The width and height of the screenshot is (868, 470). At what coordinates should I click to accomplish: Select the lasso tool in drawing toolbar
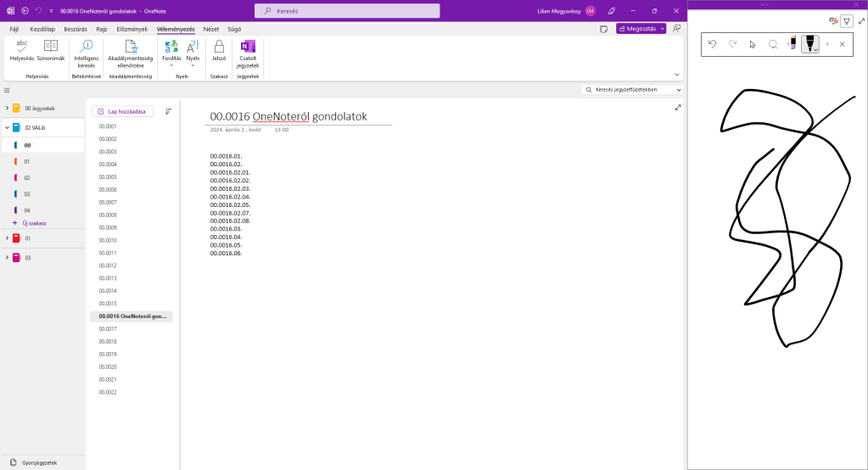[x=773, y=44]
